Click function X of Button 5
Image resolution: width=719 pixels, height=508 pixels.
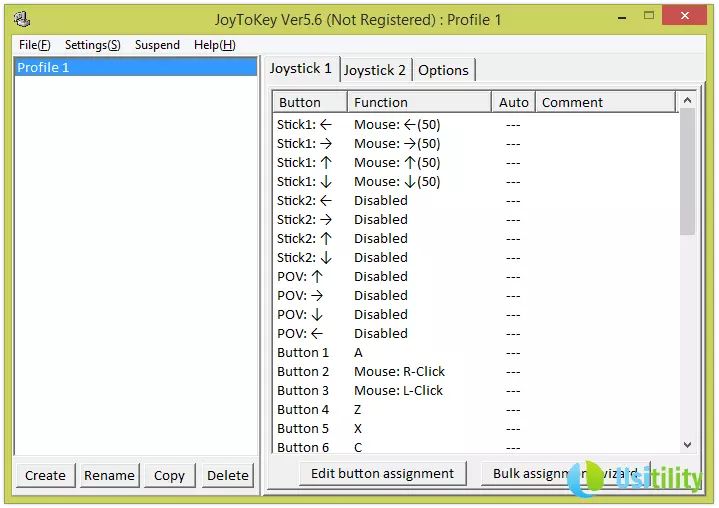pos(358,429)
